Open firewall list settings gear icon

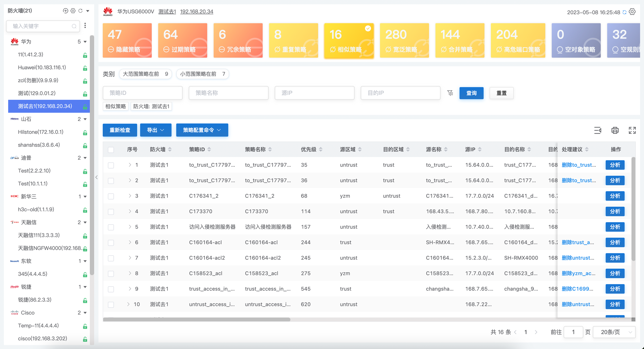click(73, 11)
